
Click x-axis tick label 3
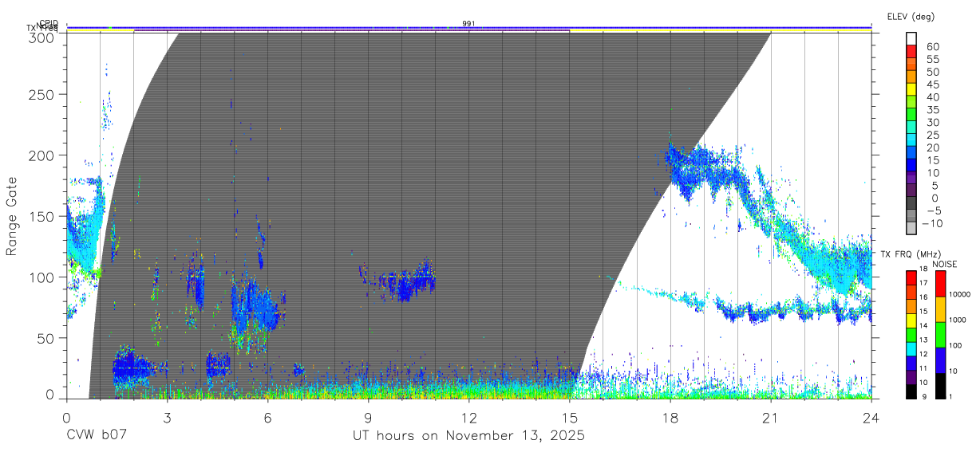[167, 417]
